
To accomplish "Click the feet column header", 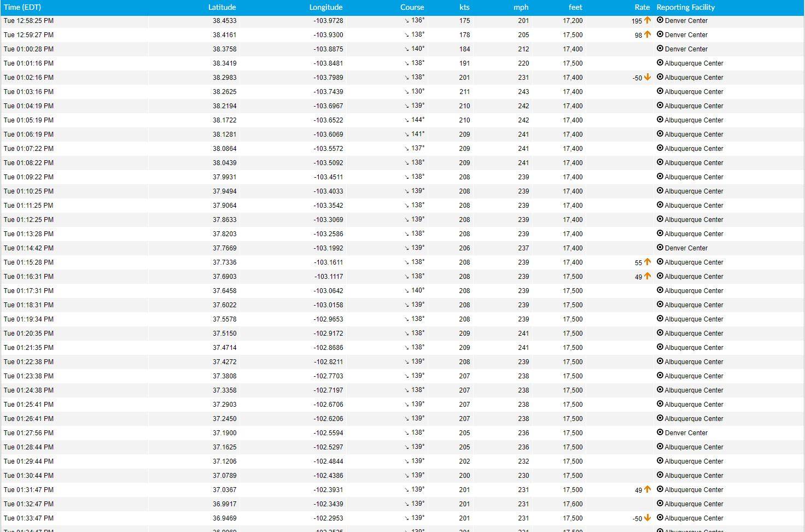I will [575, 7].
